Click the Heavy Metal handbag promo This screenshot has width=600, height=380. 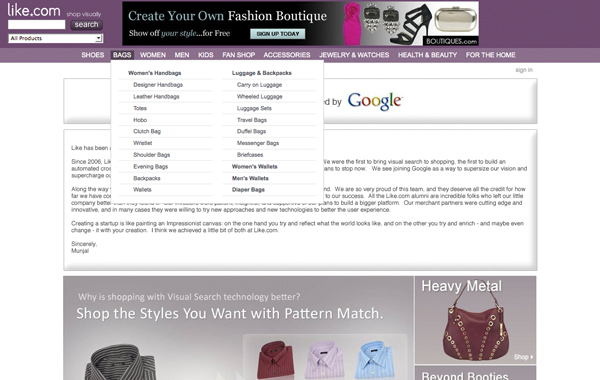[x=475, y=320]
